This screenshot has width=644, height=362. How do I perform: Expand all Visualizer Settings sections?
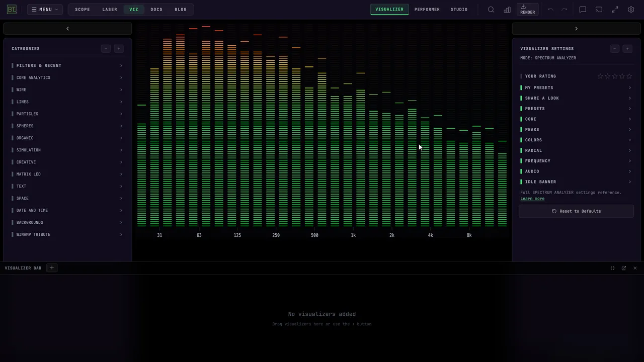[627, 49]
